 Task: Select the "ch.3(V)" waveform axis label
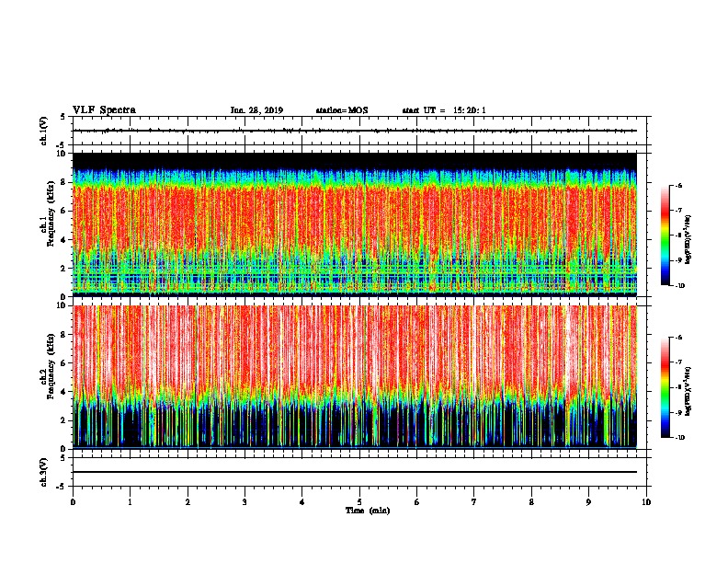tap(44, 472)
